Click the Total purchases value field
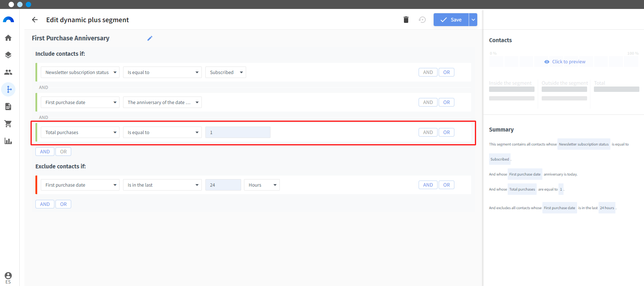Screen dimensions: 644x286 pos(238,132)
